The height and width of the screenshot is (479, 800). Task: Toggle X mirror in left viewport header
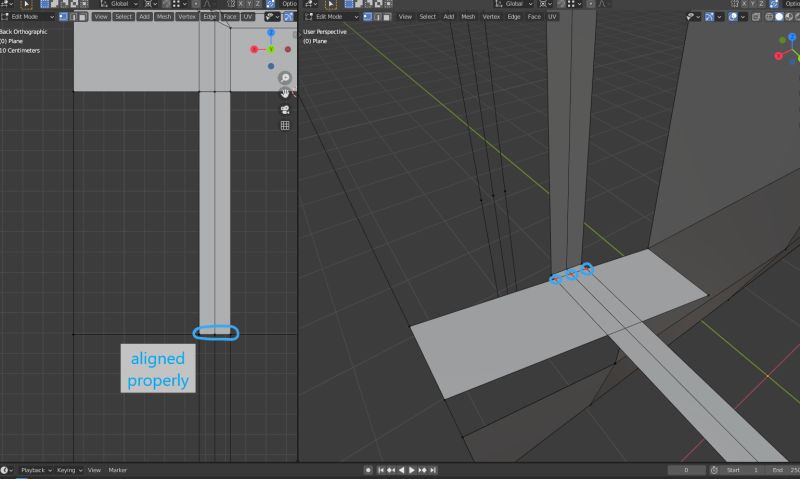(240, 4)
